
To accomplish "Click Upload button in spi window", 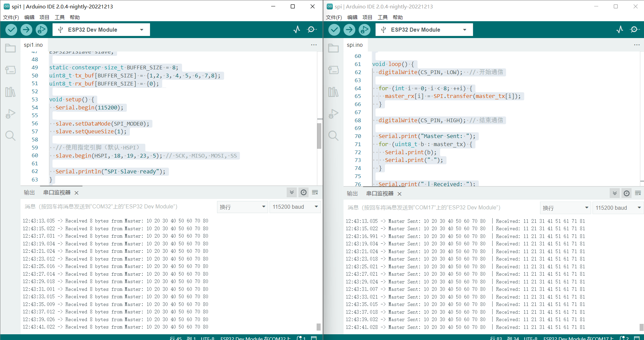I will coord(349,30).
